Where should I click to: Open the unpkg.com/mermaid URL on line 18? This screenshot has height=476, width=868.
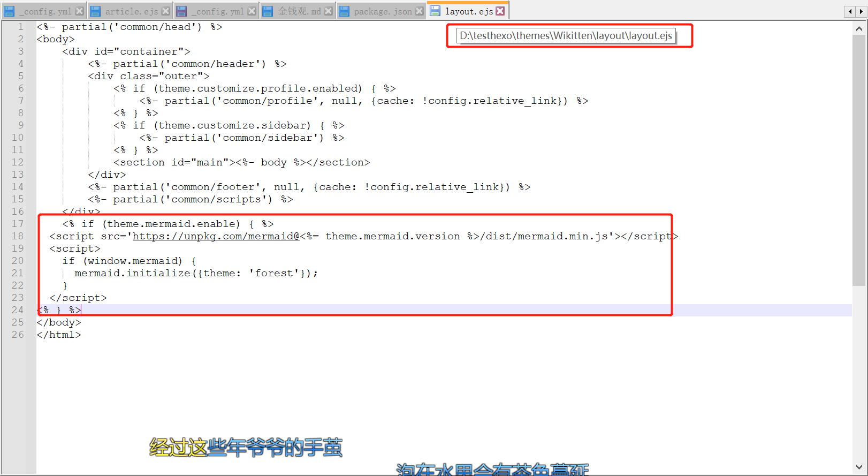pos(216,236)
